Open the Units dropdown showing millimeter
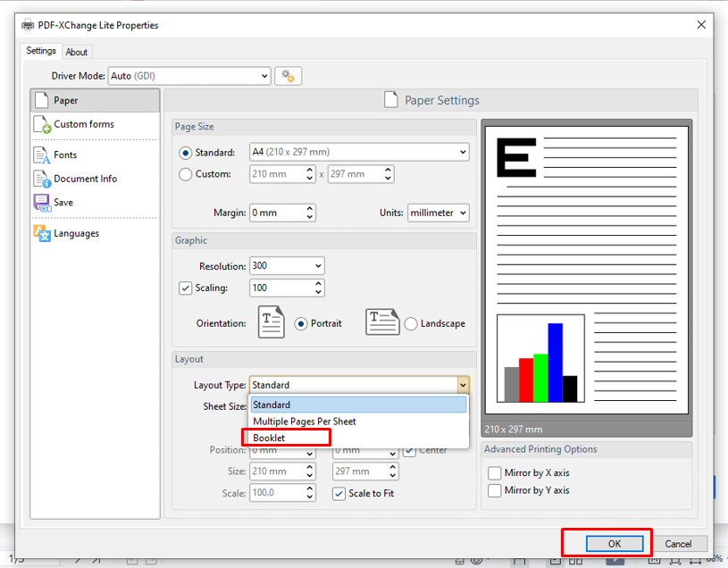 pyautogui.click(x=438, y=213)
